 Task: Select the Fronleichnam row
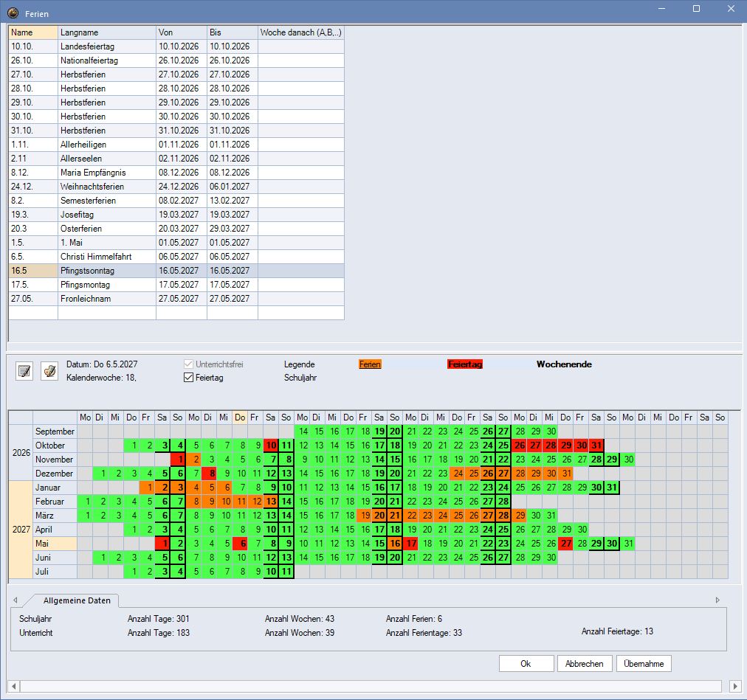click(176, 299)
